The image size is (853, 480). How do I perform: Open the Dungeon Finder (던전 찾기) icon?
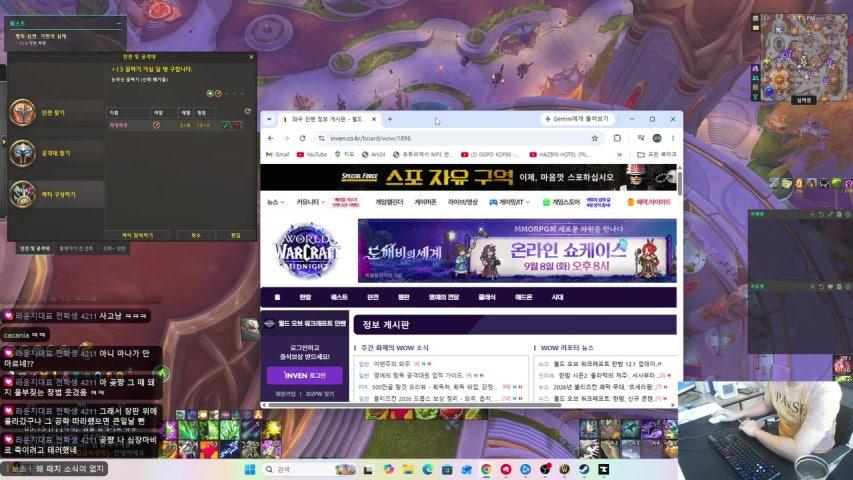click(22, 113)
